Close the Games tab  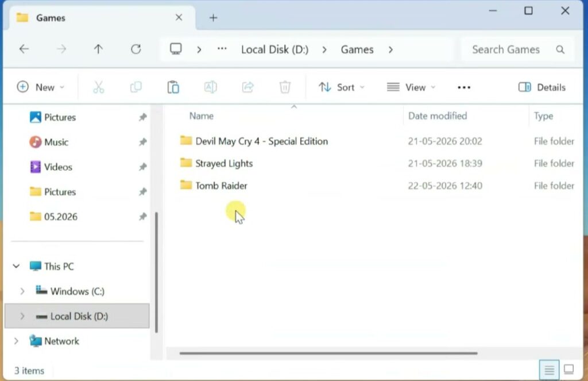[179, 17]
